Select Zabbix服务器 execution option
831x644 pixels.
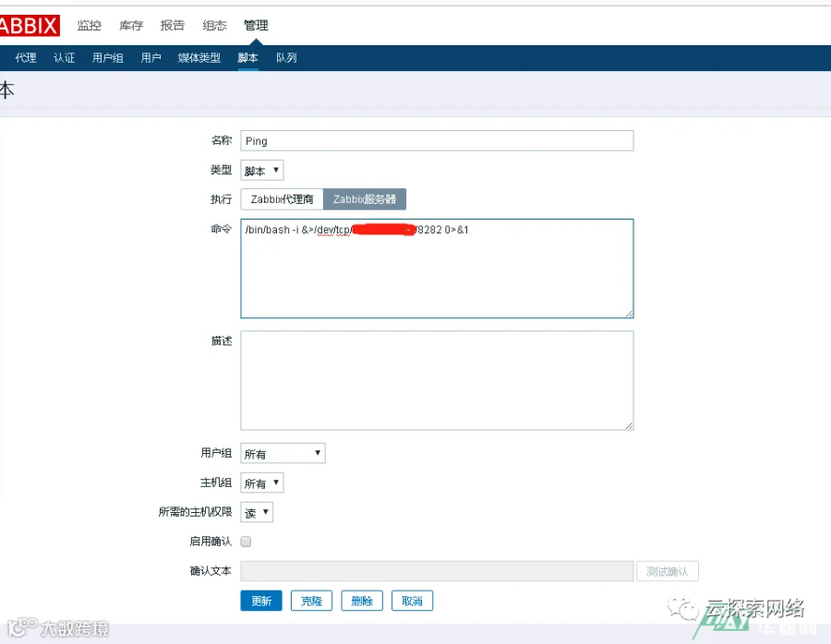click(365, 199)
